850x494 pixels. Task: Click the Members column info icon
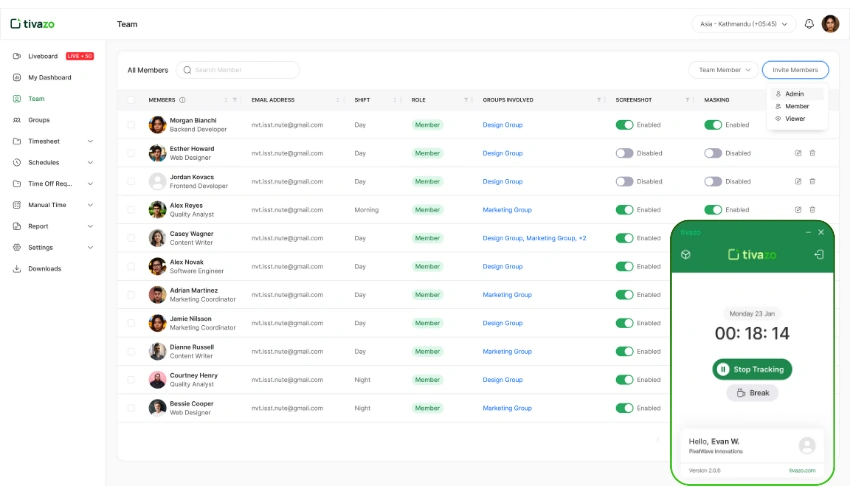pyautogui.click(x=182, y=100)
